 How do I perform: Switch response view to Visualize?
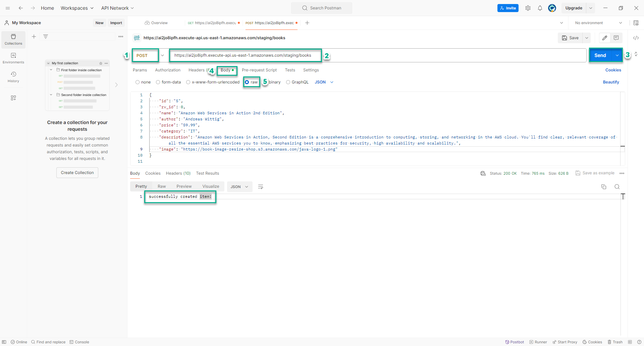click(211, 186)
